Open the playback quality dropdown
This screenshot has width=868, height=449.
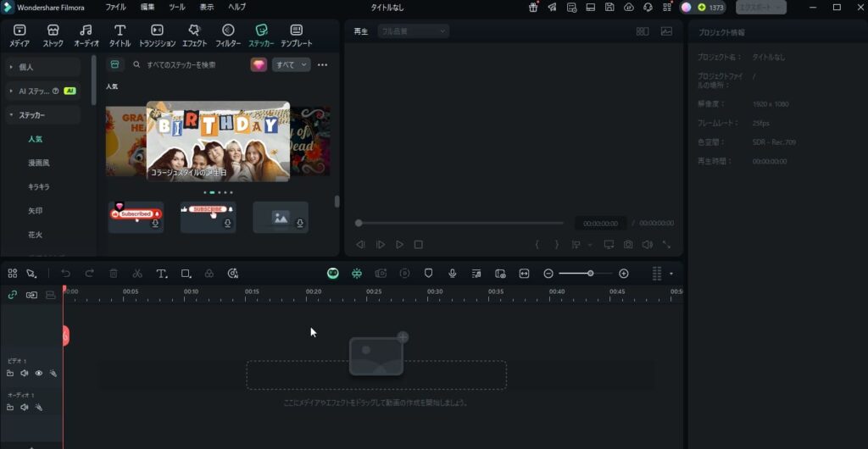[x=414, y=31]
